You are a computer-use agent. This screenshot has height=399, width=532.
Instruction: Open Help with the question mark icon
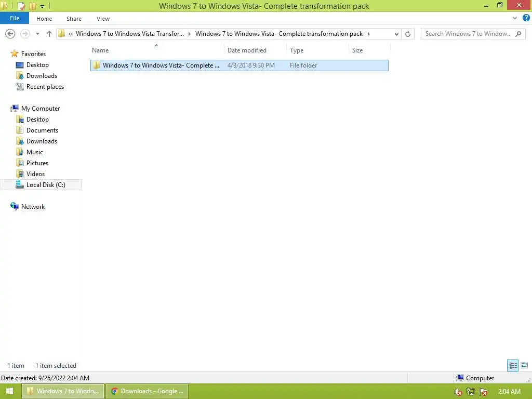526,18
